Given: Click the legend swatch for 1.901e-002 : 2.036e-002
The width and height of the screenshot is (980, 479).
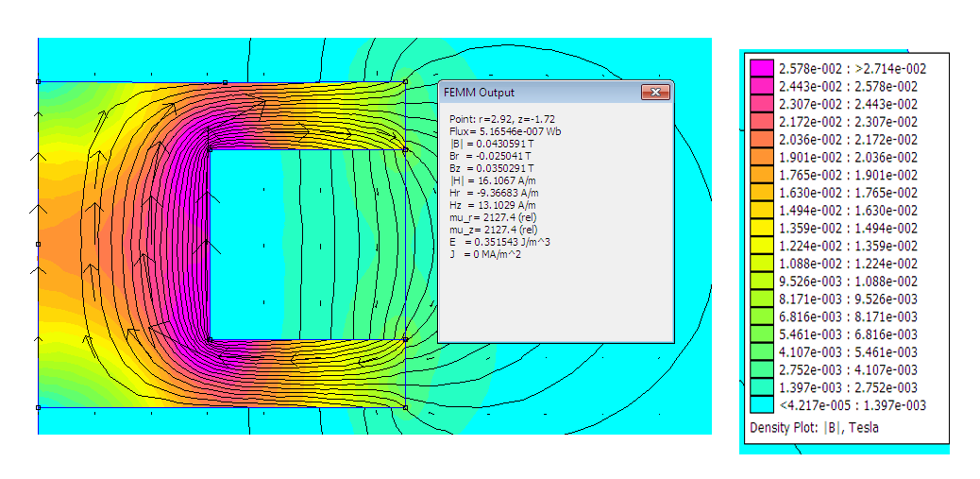Looking at the screenshot, I should 761,157.
